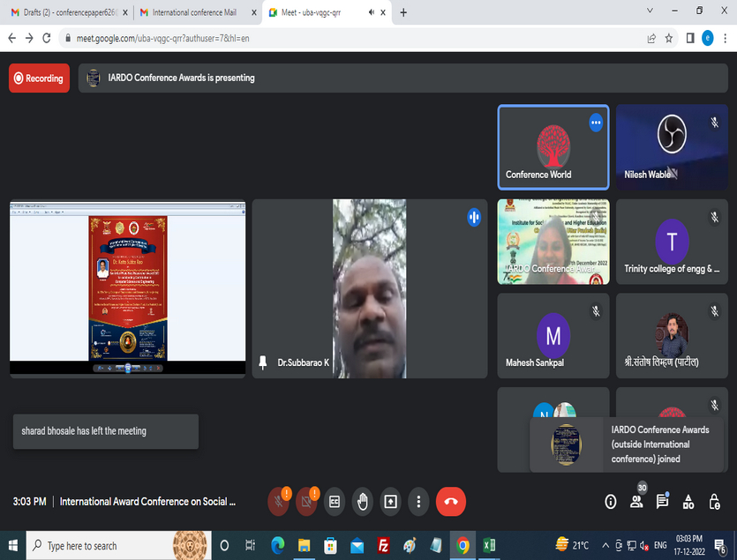
Task: Open Mail app from taskbar
Action: (x=357, y=545)
